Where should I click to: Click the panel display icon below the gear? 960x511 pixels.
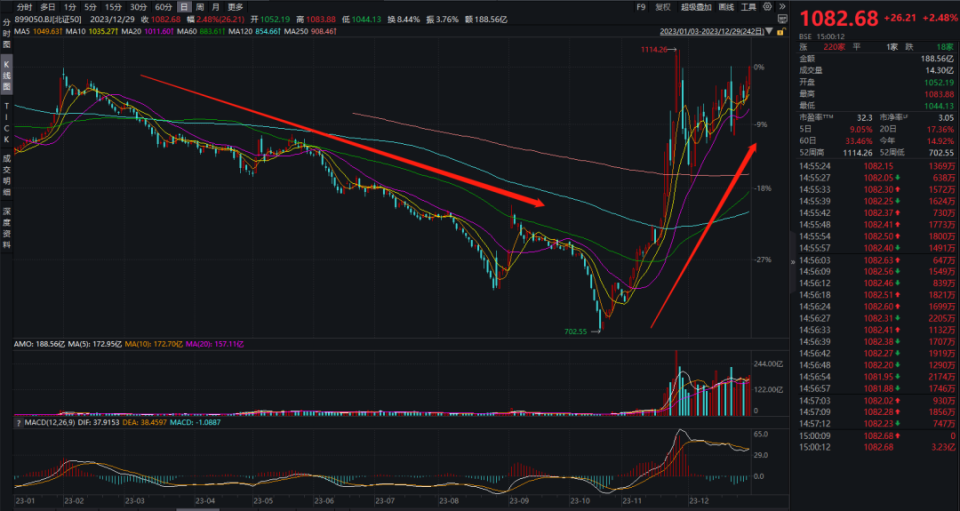pyautogui.click(x=782, y=20)
